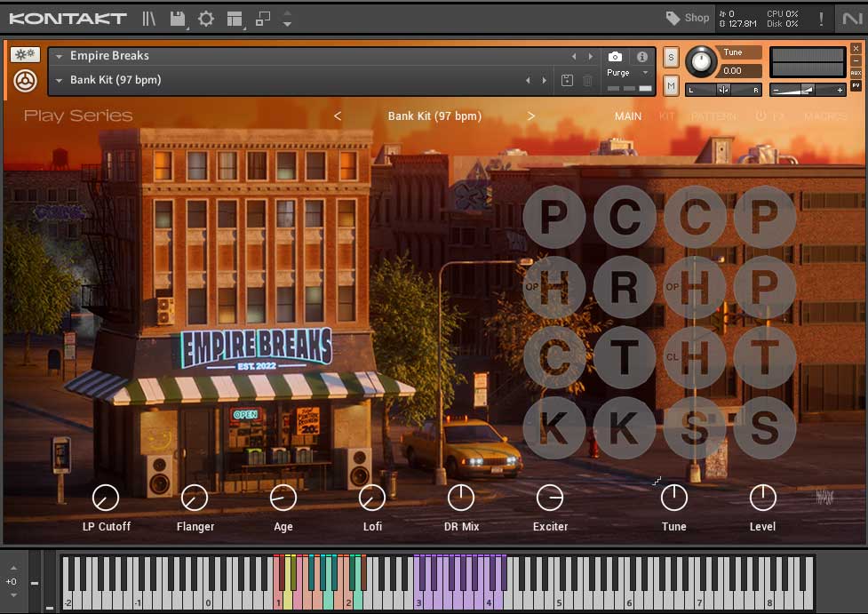Click the floppy disk save icon
The height and width of the screenshot is (614, 868).
tap(178, 19)
